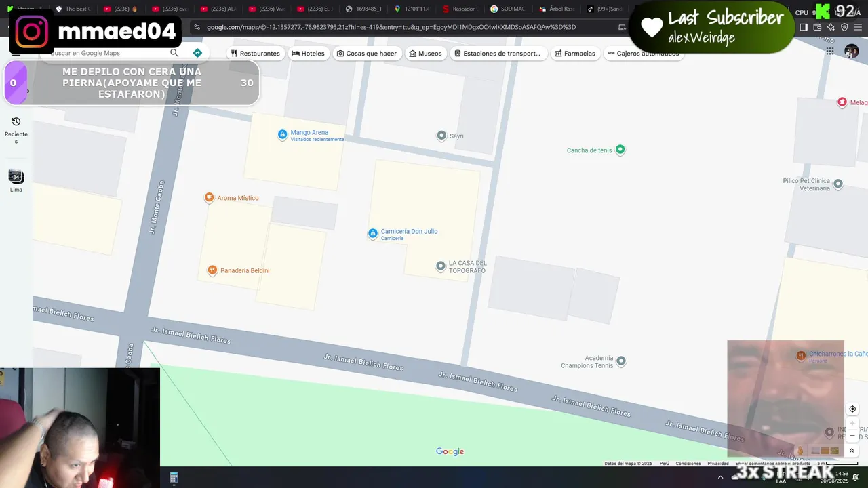
Task: Click the Aroma Místico café pin
Action: coord(209,198)
